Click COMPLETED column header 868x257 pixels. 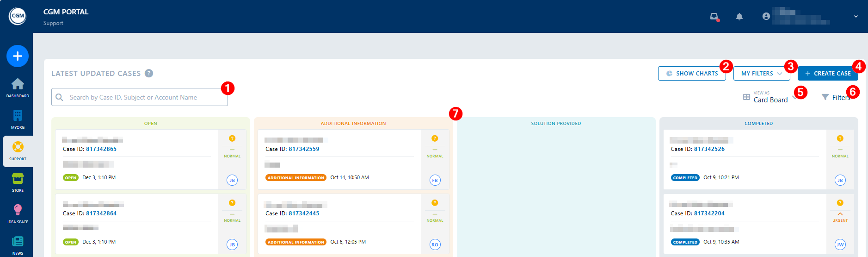pyautogui.click(x=758, y=124)
